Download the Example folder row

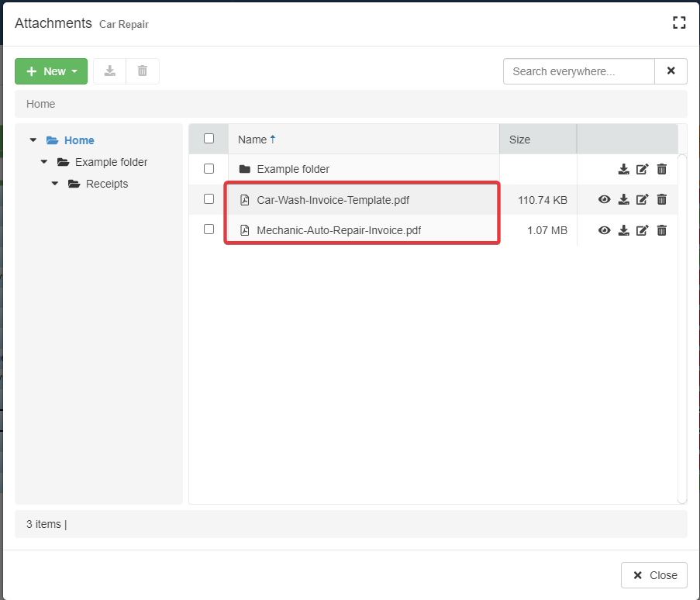[623, 169]
